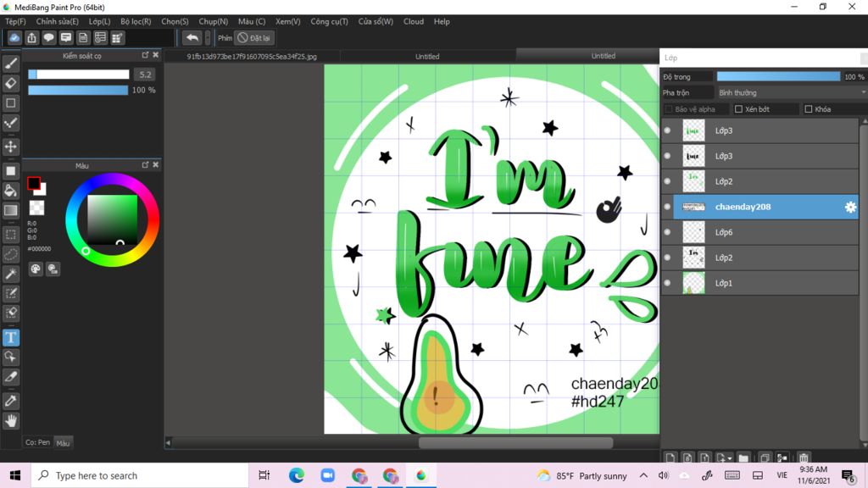Image resolution: width=868 pixels, height=488 pixels.
Task: Adjust the Độ trong layer opacity slider
Action: coord(778,76)
